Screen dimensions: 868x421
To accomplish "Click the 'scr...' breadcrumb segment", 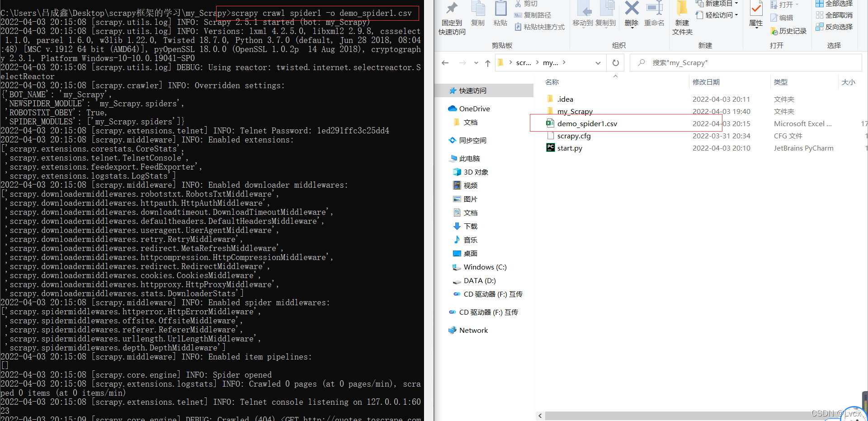I will click(x=524, y=63).
